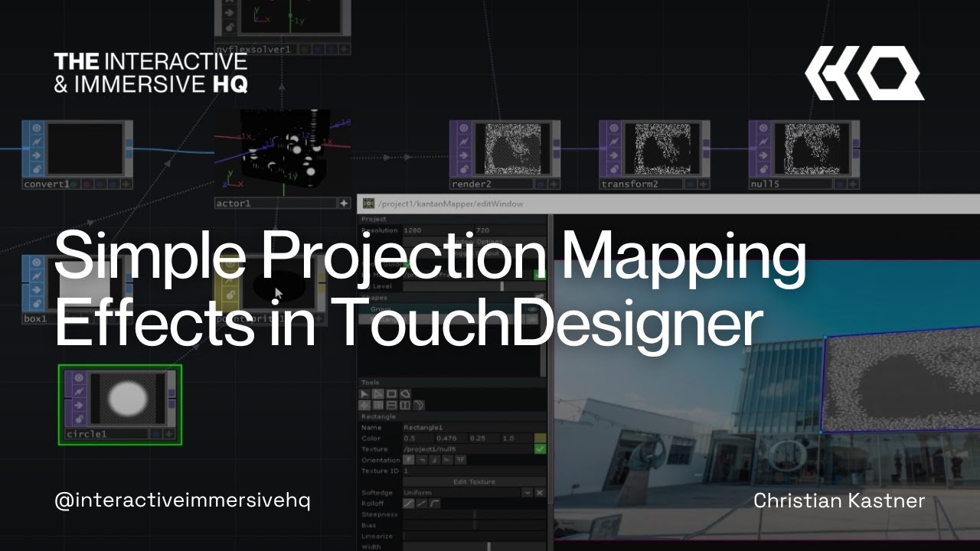980x551 pixels.
Task: Toggle viewer active flag on render2 node
Action: click(x=465, y=128)
